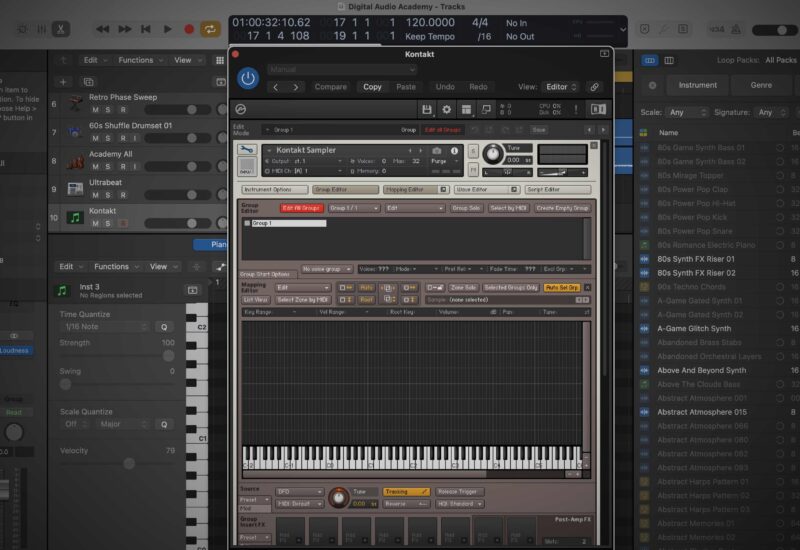This screenshot has height=550, width=800.
Task: Go to beginning of project
Action: coord(146,29)
